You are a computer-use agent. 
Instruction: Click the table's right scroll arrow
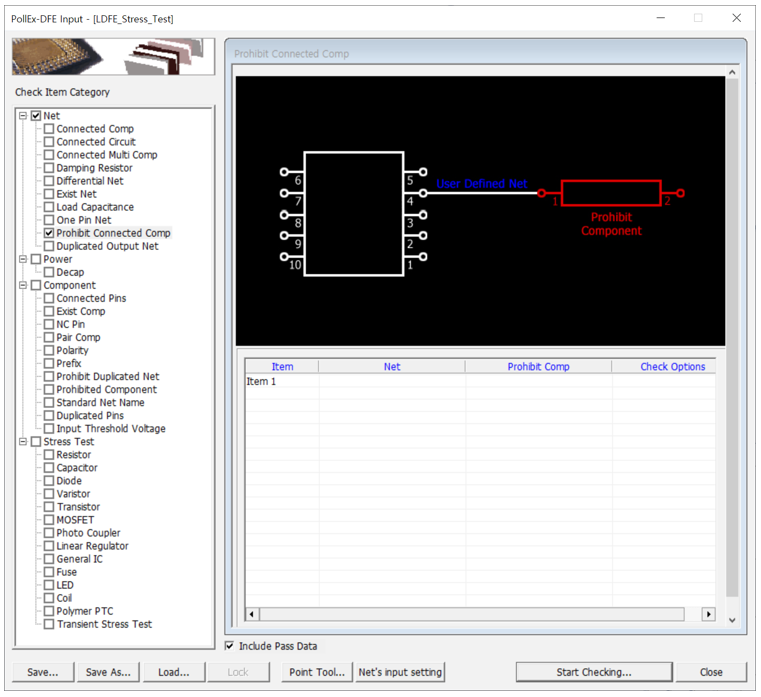(x=709, y=614)
